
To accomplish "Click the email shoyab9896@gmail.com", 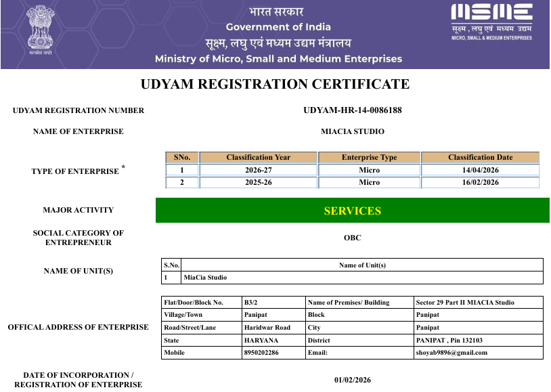I will click(x=451, y=353).
